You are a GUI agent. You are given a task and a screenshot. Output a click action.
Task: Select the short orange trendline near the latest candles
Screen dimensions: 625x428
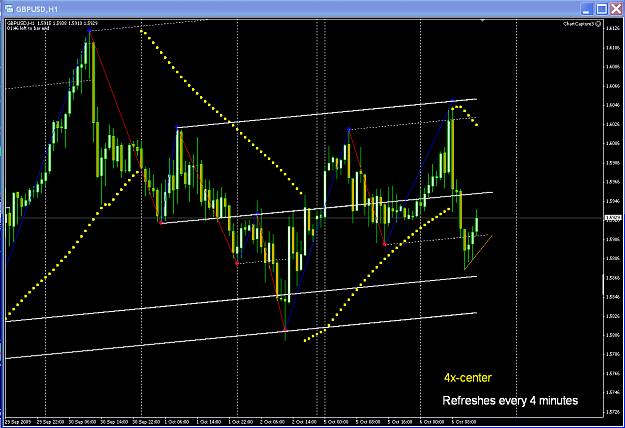(x=478, y=253)
